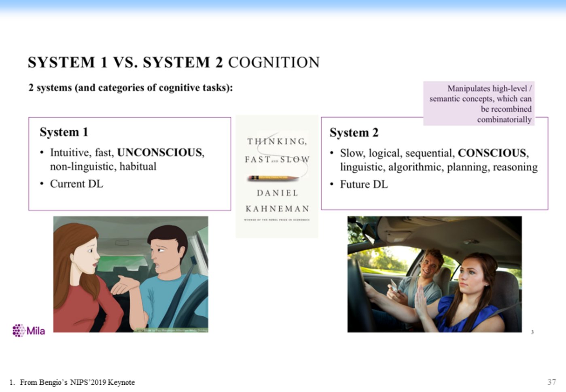The height and width of the screenshot is (392, 566).
Task: Click the author name 'KAHNEMAN' on the book
Action: click(x=277, y=209)
